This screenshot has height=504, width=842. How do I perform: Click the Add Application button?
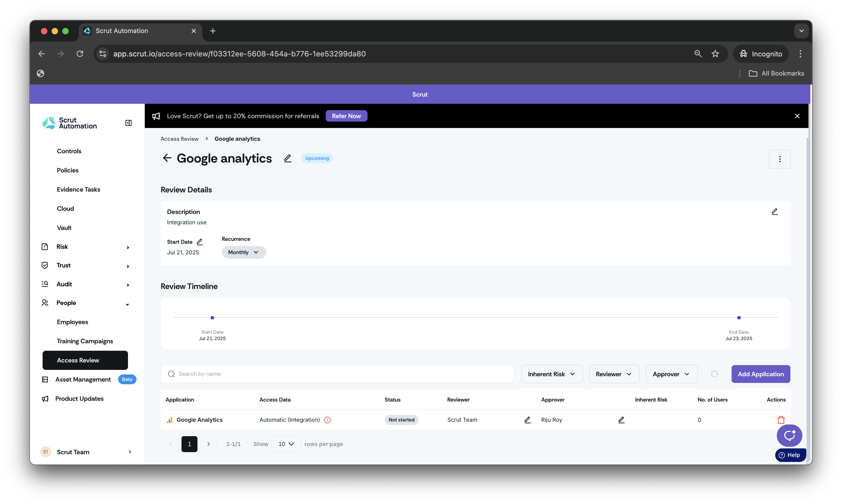761,374
